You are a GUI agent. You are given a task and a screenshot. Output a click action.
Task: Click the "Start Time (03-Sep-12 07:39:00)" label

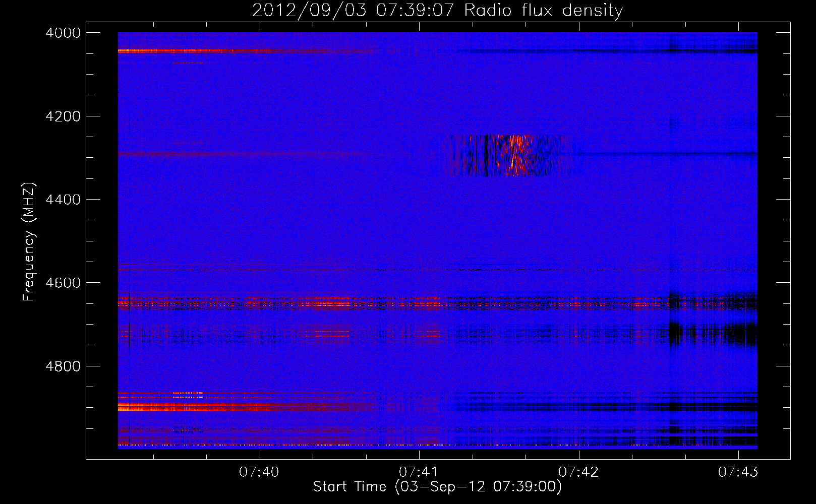coord(437,487)
